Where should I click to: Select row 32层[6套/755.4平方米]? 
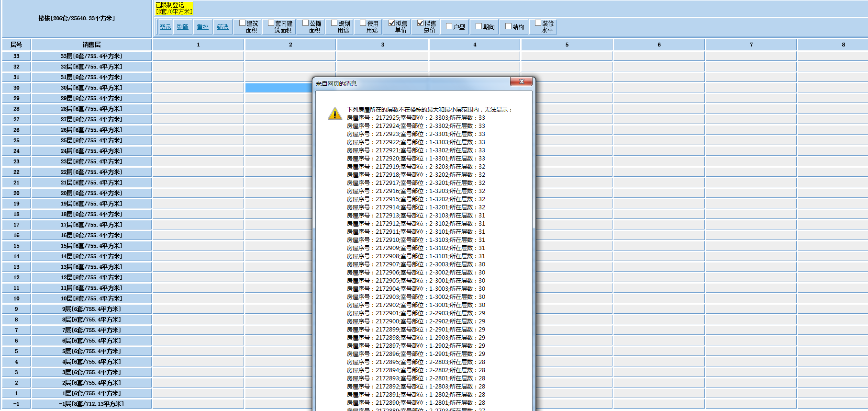pyautogui.click(x=91, y=67)
